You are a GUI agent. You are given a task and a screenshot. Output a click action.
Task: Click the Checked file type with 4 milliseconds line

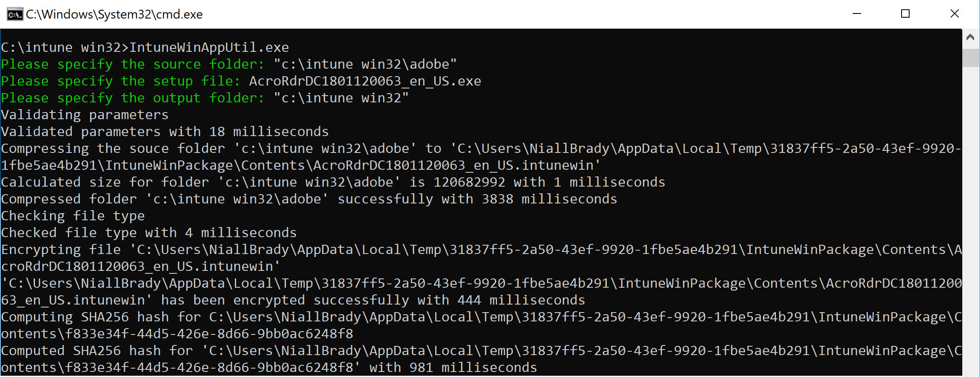(x=149, y=233)
